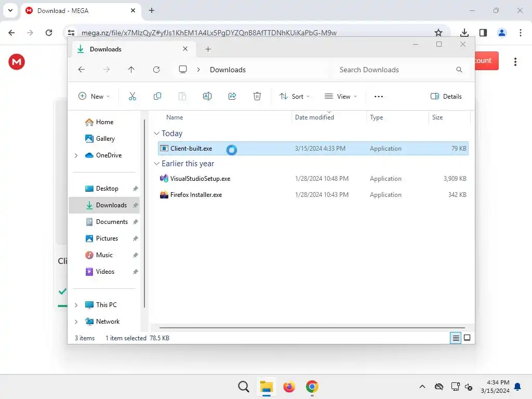
Task: Open the See more (three dots) Explorer menu
Action: point(379,96)
